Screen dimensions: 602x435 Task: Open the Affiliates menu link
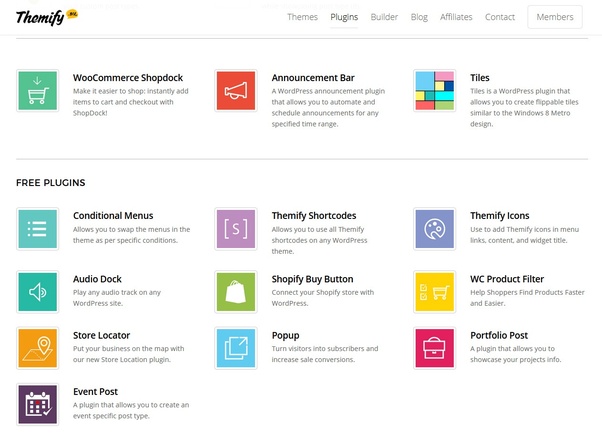(456, 17)
